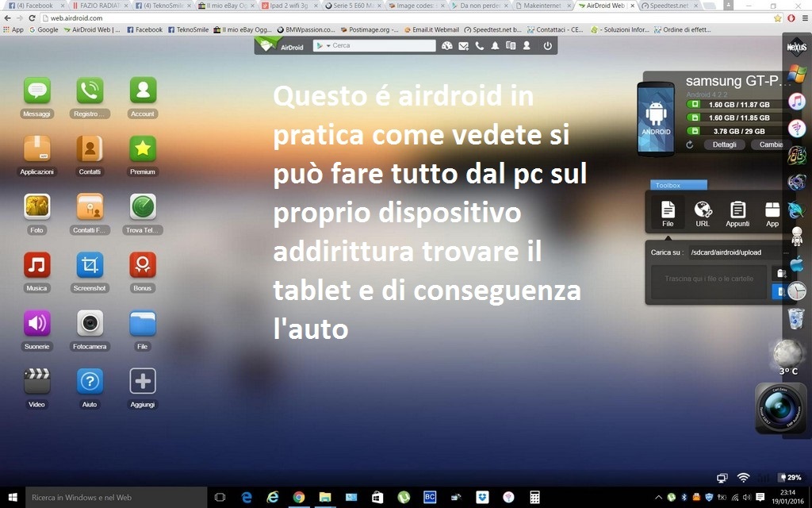Launch the Screenshot tool
Viewport: 812px width, 508px height.
coord(90,265)
